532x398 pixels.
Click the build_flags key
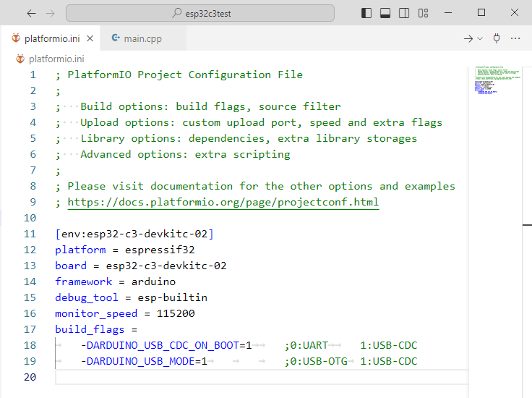click(90, 329)
